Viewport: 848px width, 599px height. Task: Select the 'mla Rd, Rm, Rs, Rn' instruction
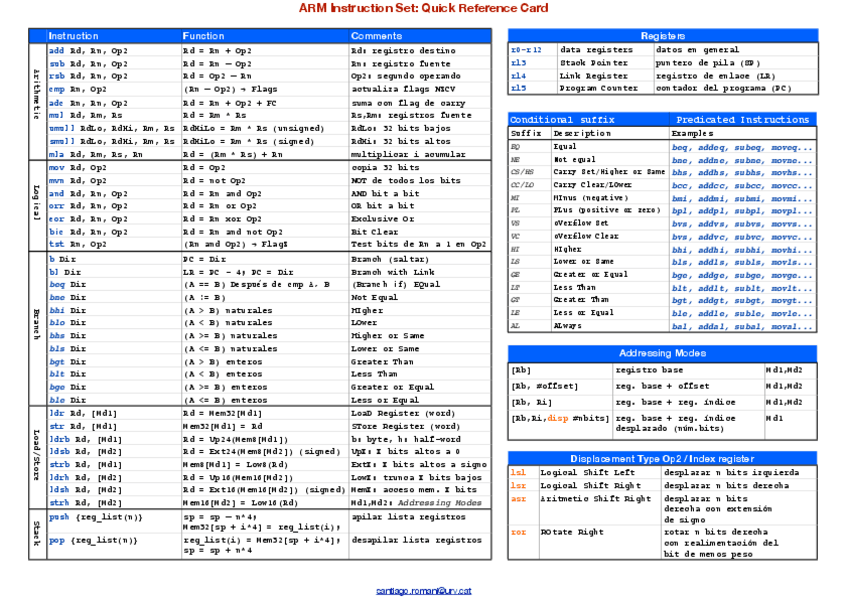click(x=96, y=154)
